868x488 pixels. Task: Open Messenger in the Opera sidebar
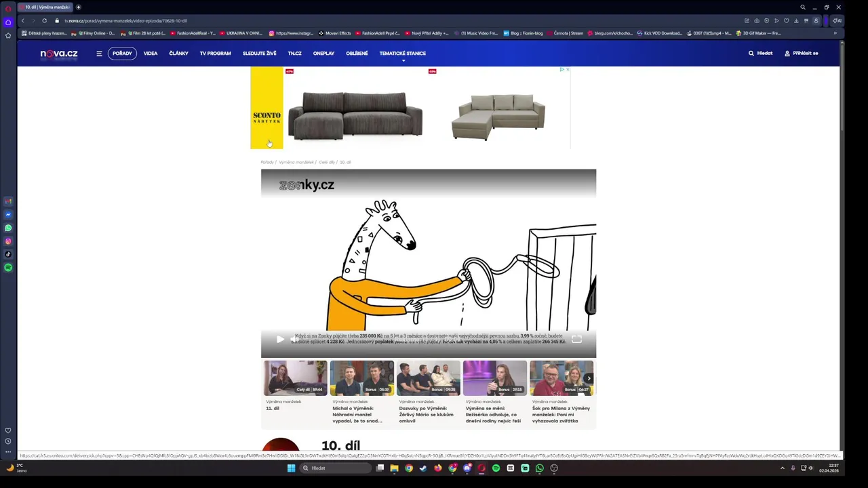8,215
